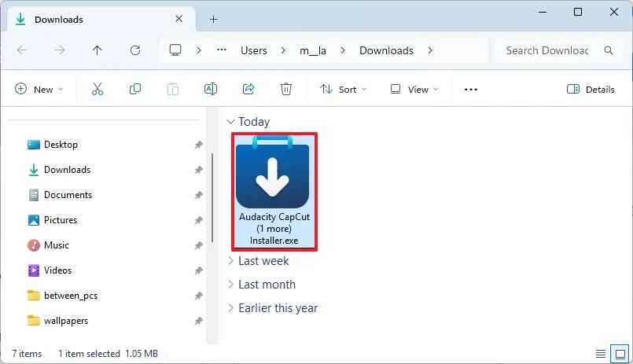This screenshot has width=633, height=364.
Task: Expand the Last week group
Action: [x=230, y=261]
